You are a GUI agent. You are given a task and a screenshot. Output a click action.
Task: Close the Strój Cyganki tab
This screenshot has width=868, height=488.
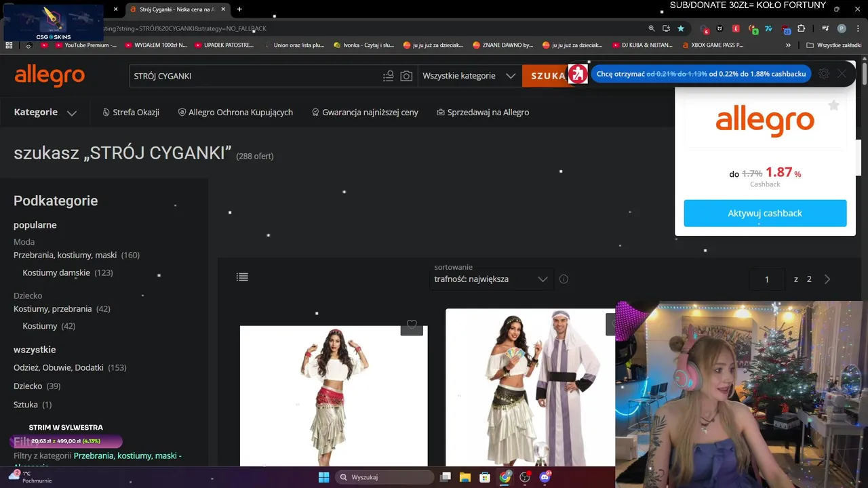224,9
